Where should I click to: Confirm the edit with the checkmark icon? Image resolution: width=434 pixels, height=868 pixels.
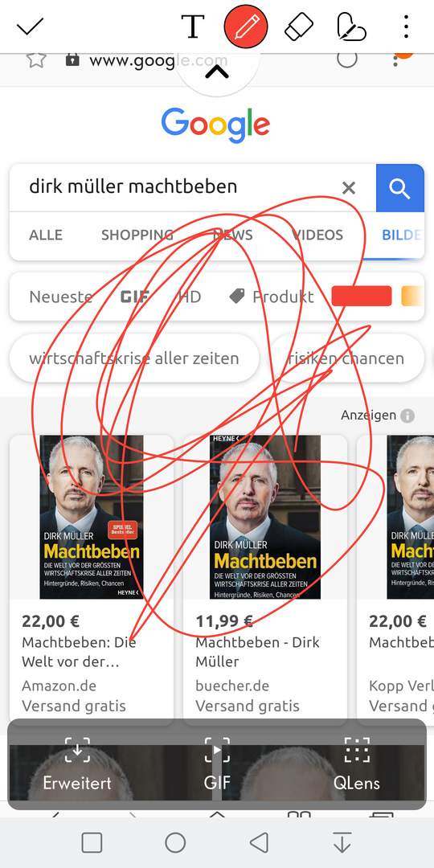30,27
